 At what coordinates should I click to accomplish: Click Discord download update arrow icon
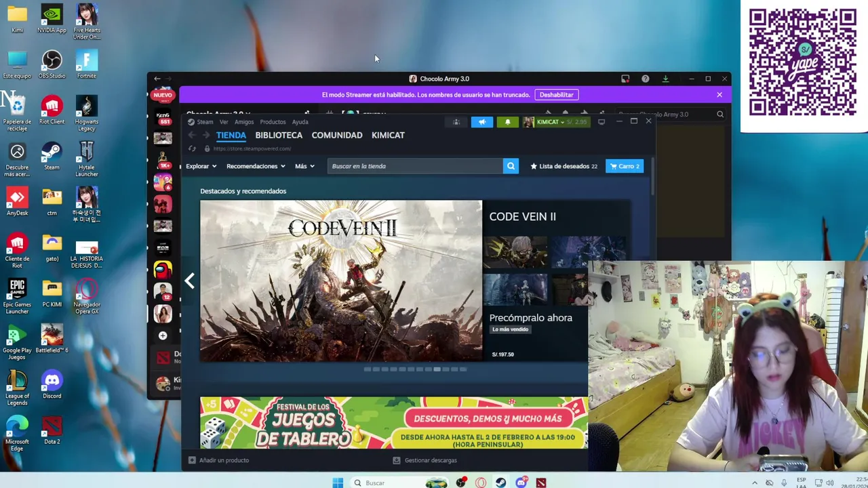[665, 79]
